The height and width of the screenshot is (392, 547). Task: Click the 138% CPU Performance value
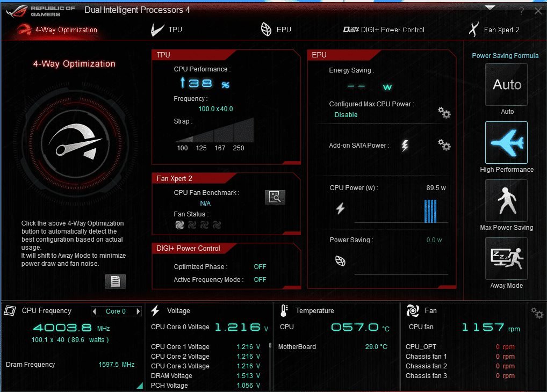tap(204, 83)
